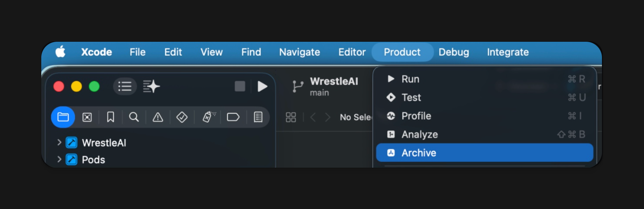Click the red close window button
Viewport: 644px width, 209px height.
59,86
